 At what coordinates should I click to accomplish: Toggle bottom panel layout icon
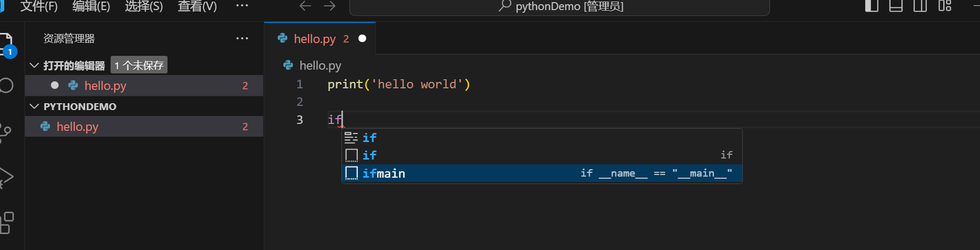(x=896, y=6)
